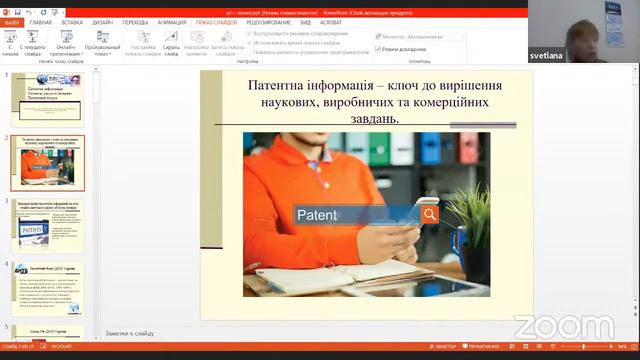Image resolution: width=640 pixels, height=360 pixels.
Task: Click the start-presentation icon in quick access toolbar
Action: click(x=55, y=13)
